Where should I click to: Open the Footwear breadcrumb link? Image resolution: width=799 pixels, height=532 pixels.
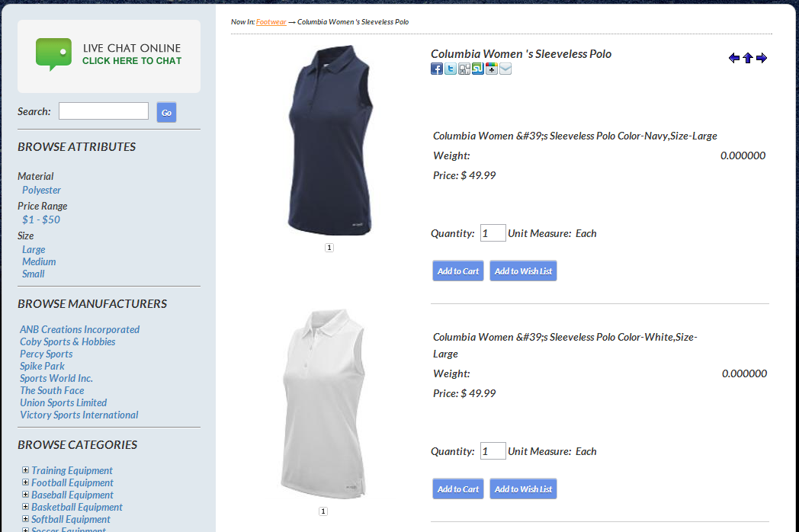click(271, 22)
